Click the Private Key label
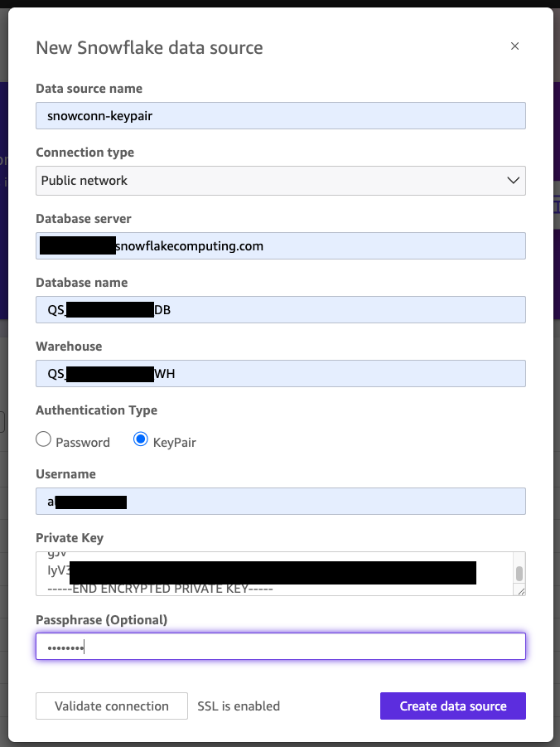This screenshot has width=560, height=747. pos(70,538)
